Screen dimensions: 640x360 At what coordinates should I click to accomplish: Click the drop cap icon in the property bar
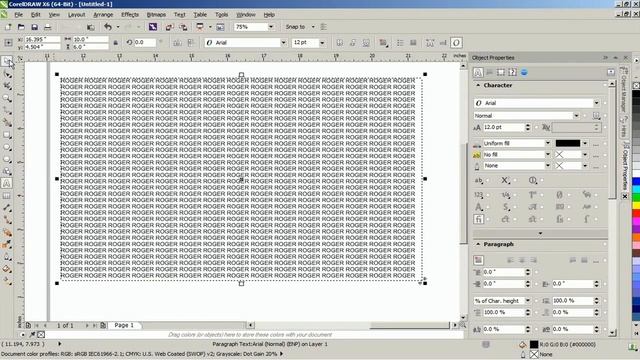413,42
